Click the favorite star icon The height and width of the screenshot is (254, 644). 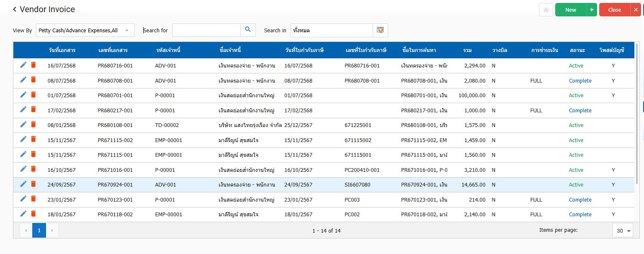click(546, 10)
